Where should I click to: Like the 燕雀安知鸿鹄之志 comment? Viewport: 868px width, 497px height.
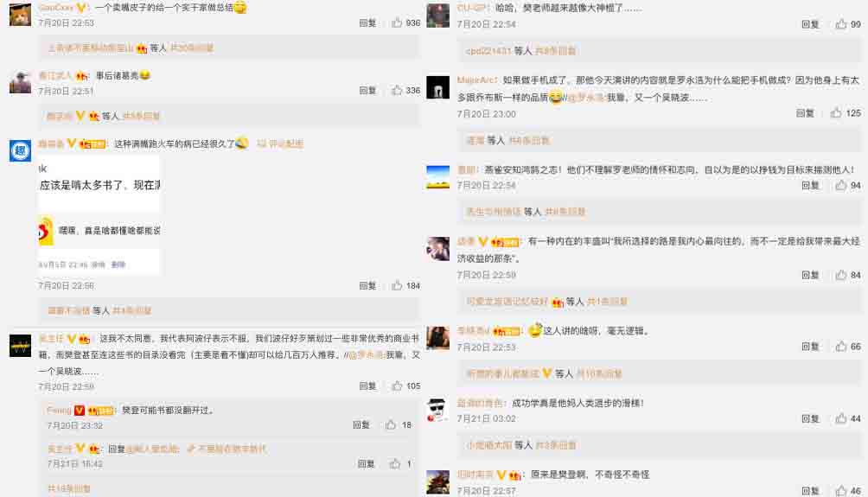(841, 185)
